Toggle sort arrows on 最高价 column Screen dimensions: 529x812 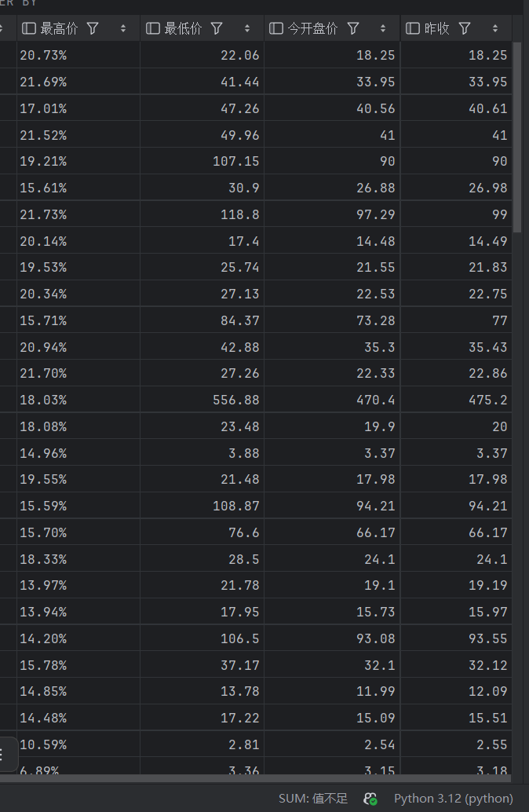(x=123, y=28)
